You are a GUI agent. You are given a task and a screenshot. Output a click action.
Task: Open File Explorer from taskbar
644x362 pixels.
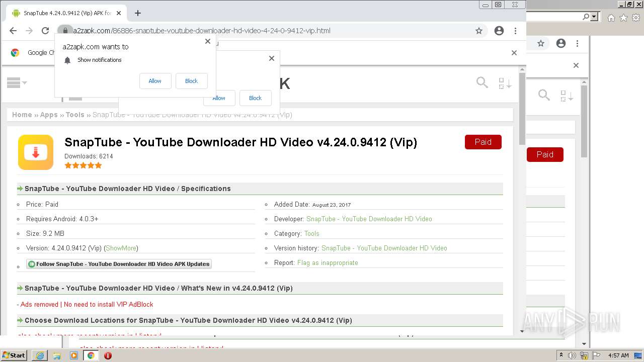coord(57,355)
